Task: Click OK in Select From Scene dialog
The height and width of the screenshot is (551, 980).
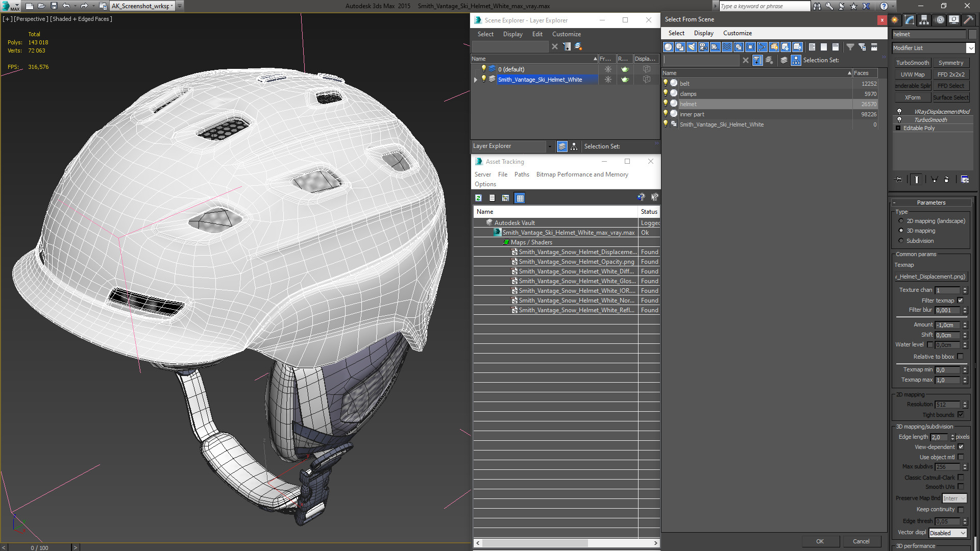Action: click(x=820, y=541)
